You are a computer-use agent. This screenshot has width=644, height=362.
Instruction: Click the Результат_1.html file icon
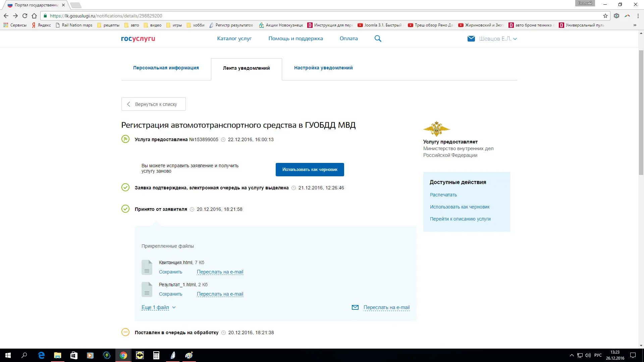tap(147, 289)
